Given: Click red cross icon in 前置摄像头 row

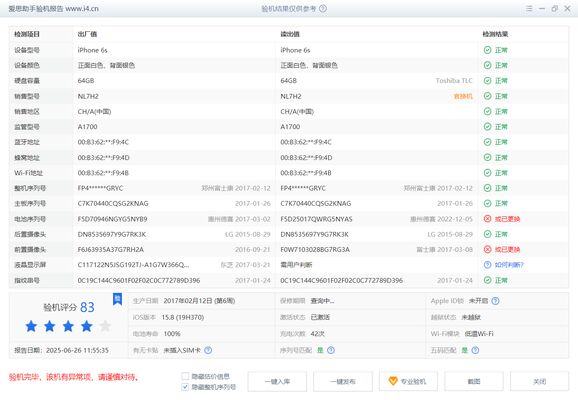Looking at the screenshot, I should click(x=487, y=250).
